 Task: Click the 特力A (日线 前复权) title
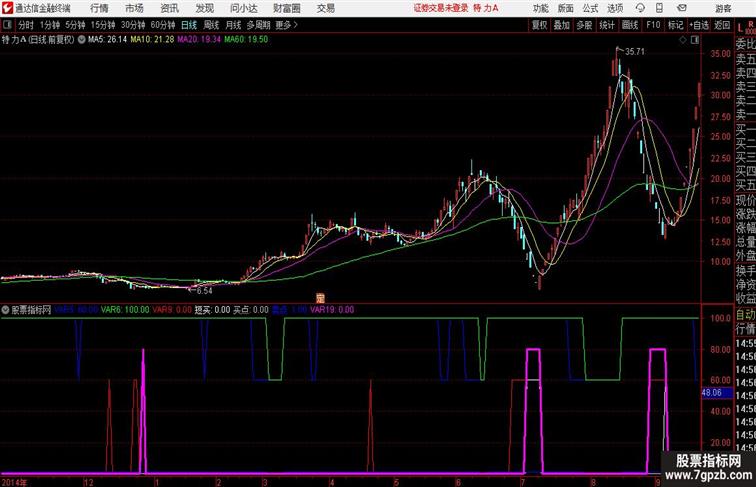38,40
